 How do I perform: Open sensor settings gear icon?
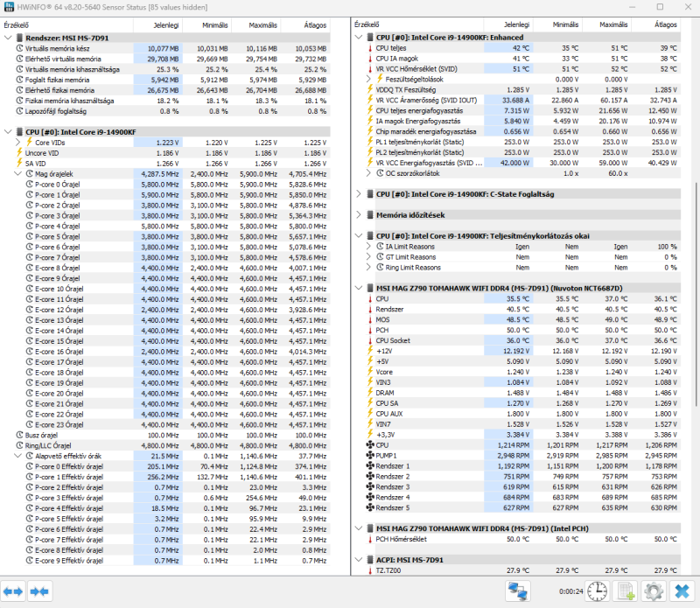click(x=654, y=591)
